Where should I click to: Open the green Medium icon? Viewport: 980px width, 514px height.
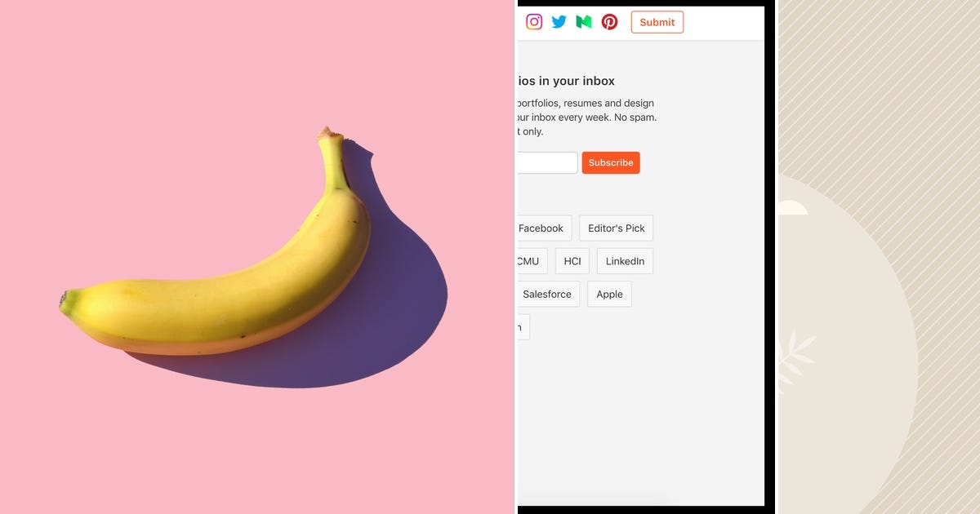coord(584,22)
